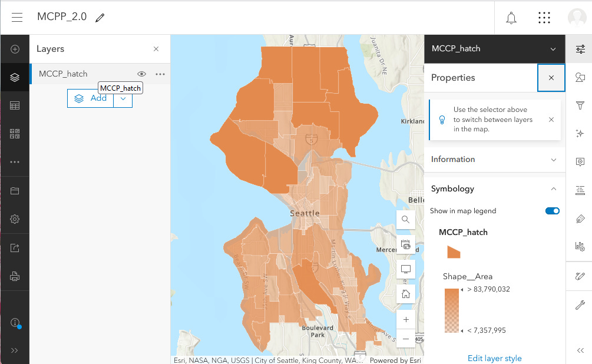Select the Search magnifier on the map
The width and height of the screenshot is (592, 364).
coord(405,219)
